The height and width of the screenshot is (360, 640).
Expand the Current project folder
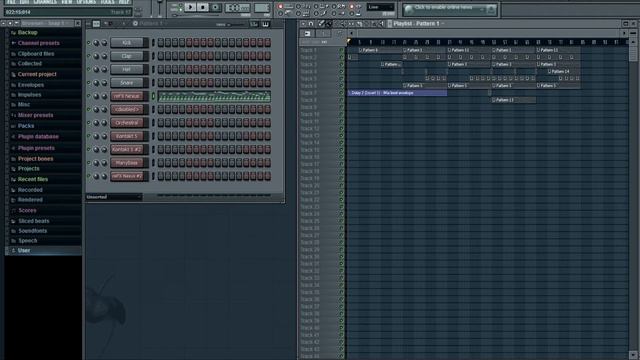coord(37,75)
